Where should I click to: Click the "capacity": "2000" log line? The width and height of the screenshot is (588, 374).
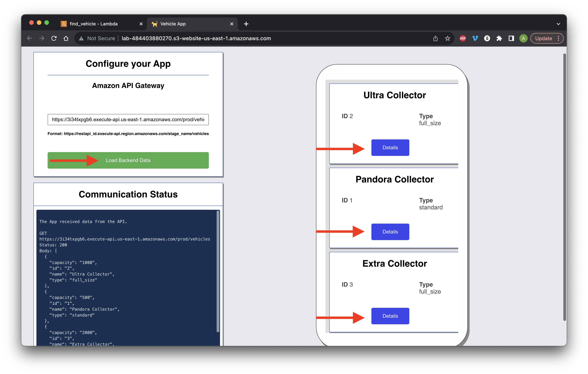(73, 333)
